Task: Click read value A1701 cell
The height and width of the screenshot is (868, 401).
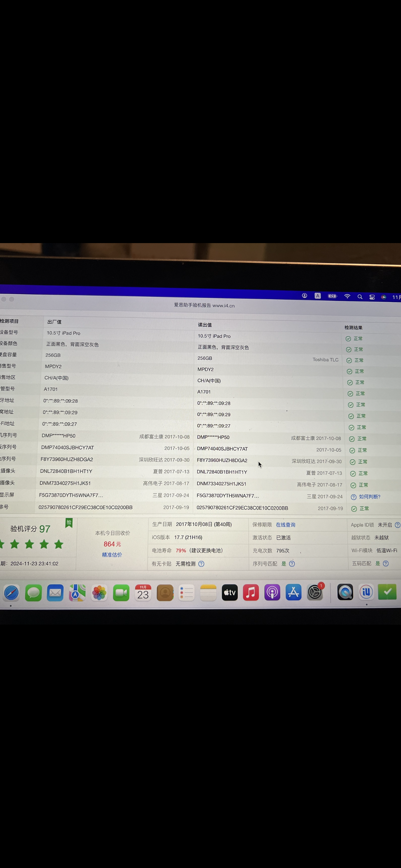Action: point(204,392)
